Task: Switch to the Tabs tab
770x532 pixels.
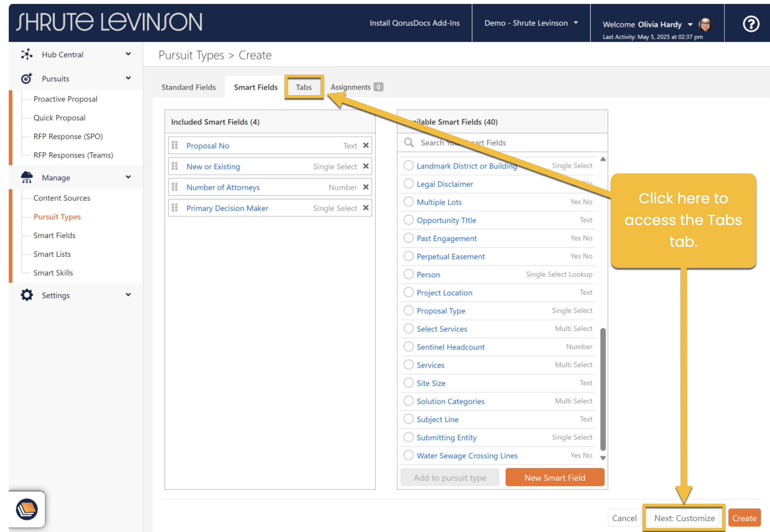Action: pyautogui.click(x=303, y=87)
